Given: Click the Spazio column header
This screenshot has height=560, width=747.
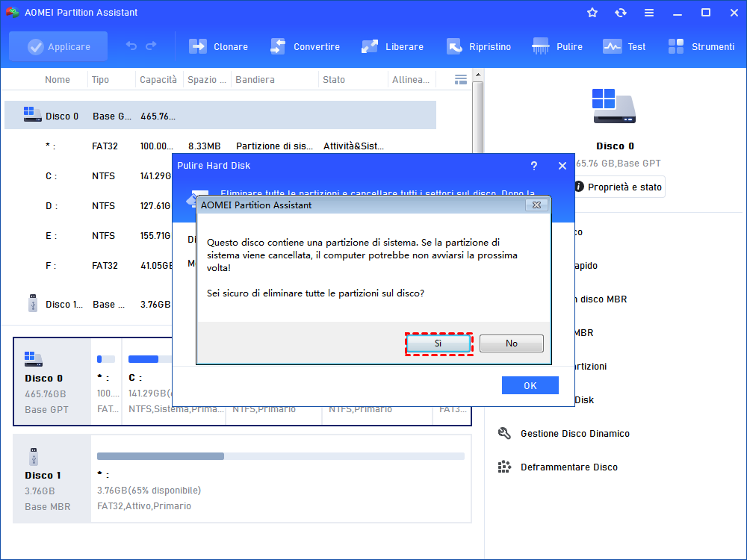Looking at the screenshot, I should [206, 80].
